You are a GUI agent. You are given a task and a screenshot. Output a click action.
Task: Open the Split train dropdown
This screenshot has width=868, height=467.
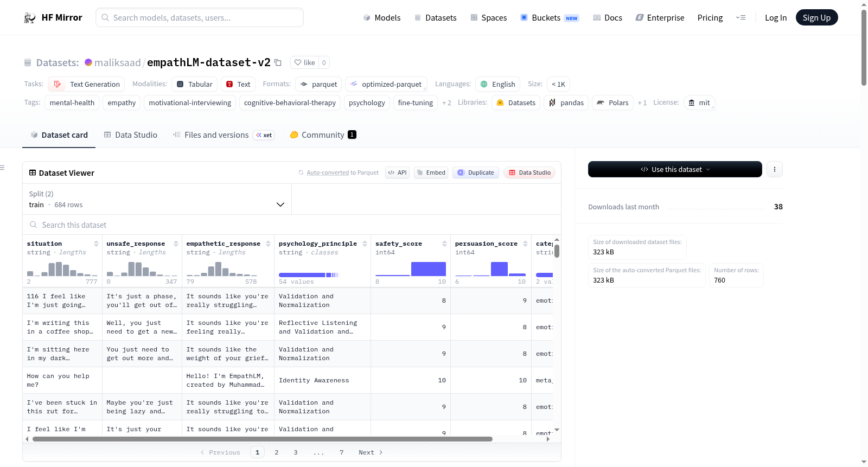[157, 199]
